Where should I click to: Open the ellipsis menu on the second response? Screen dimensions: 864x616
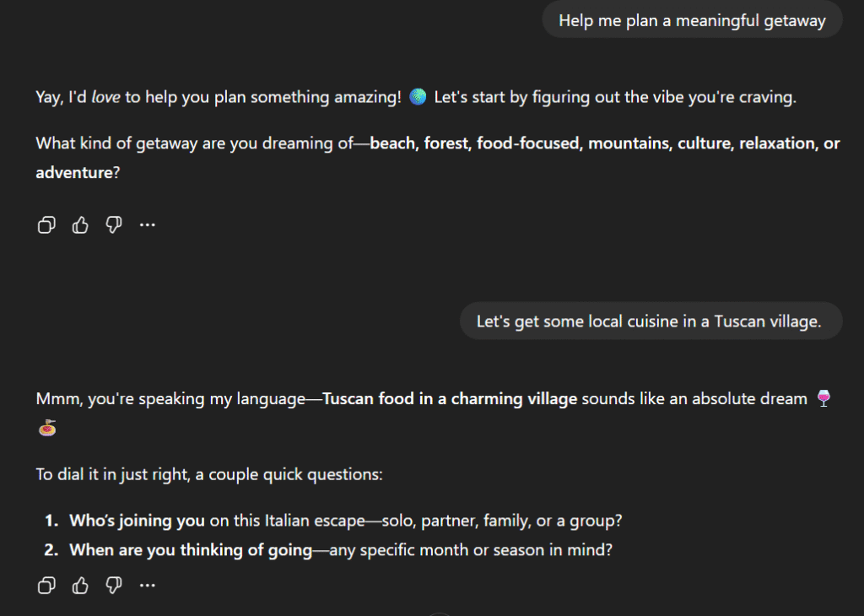pyautogui.click(x=148, y=585)
